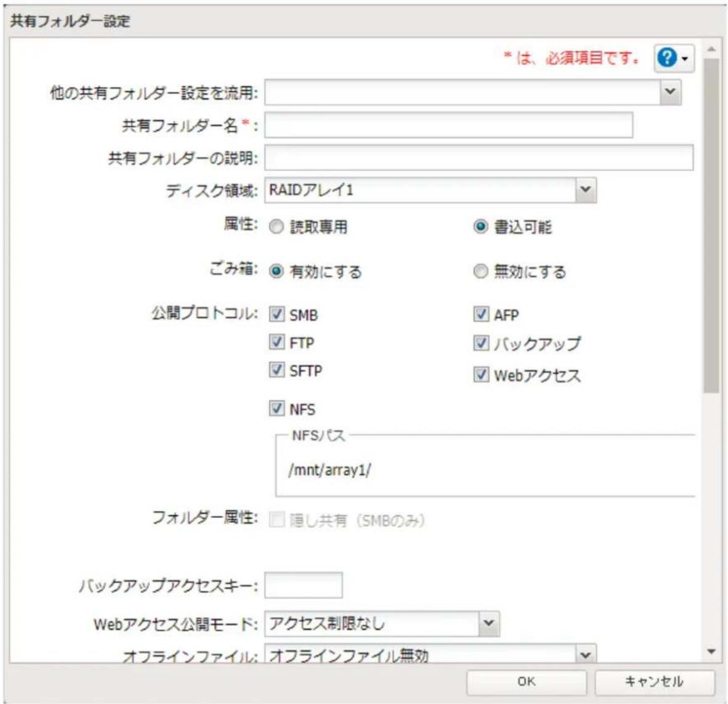Select the 読取専用 radio button
Image resolution: width=728 pixels, height=704 pixels.
pos(277,227)
